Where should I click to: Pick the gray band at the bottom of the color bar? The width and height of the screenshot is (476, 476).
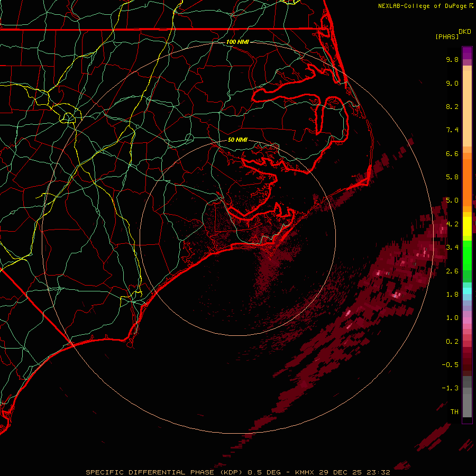(x=467, y=405)
